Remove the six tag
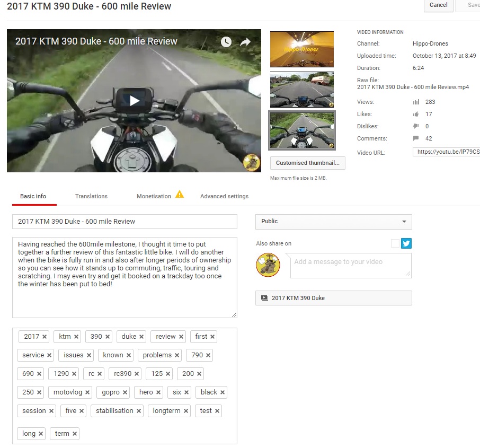 (x=186, y=392)
